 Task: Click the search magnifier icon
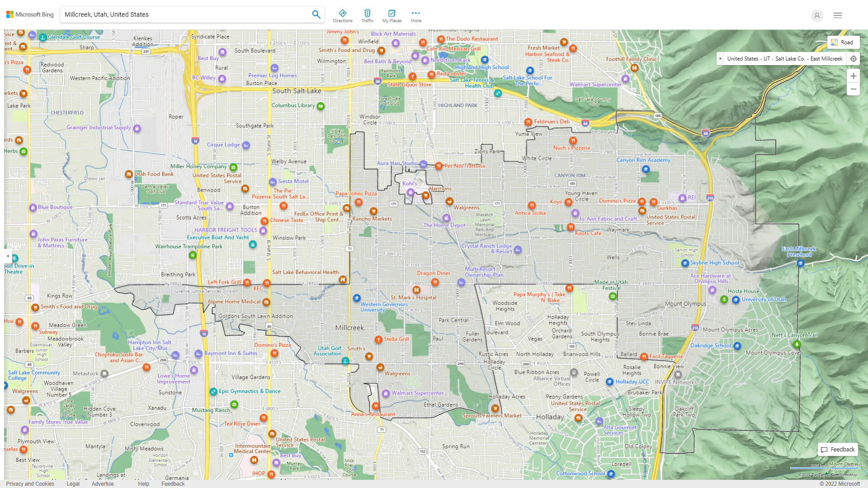[316, 14]
